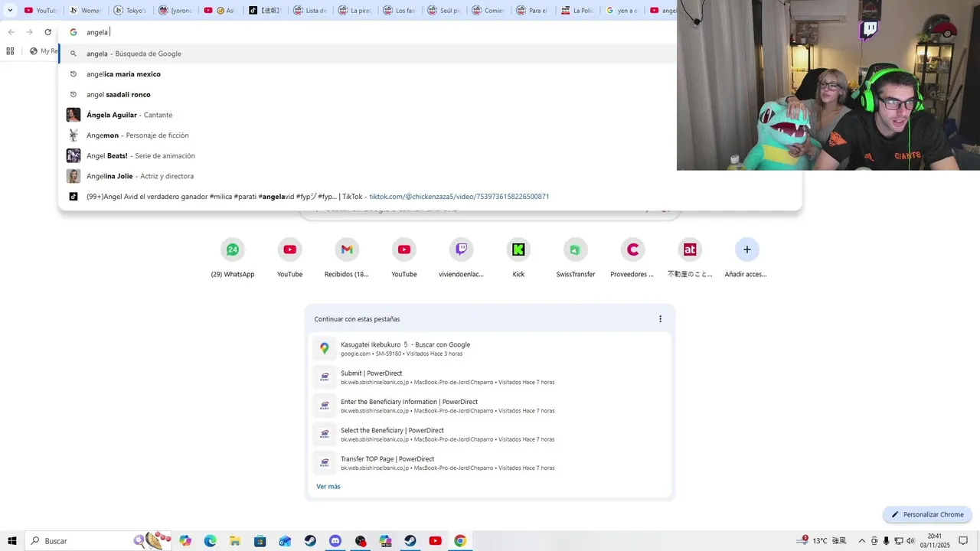This screenshot has width=980, height=551.
Task: Open the 13°C weather widget
Action: pos(820,541)
